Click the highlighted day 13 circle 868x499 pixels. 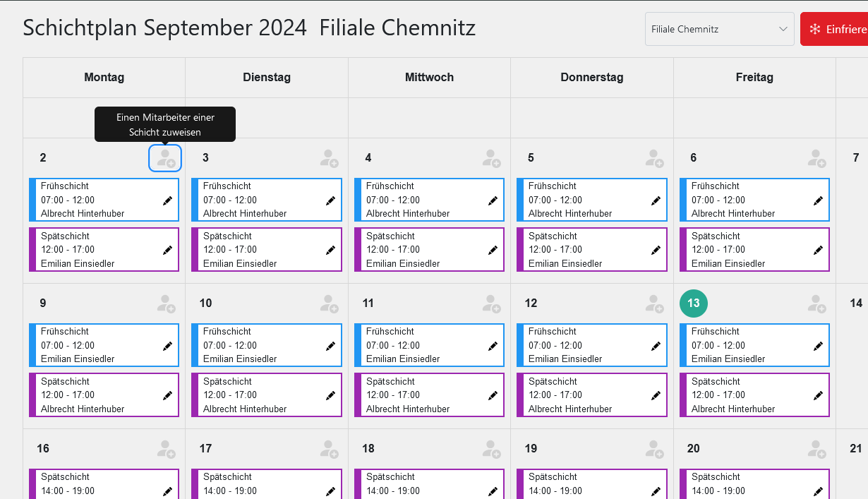[694, 303]
